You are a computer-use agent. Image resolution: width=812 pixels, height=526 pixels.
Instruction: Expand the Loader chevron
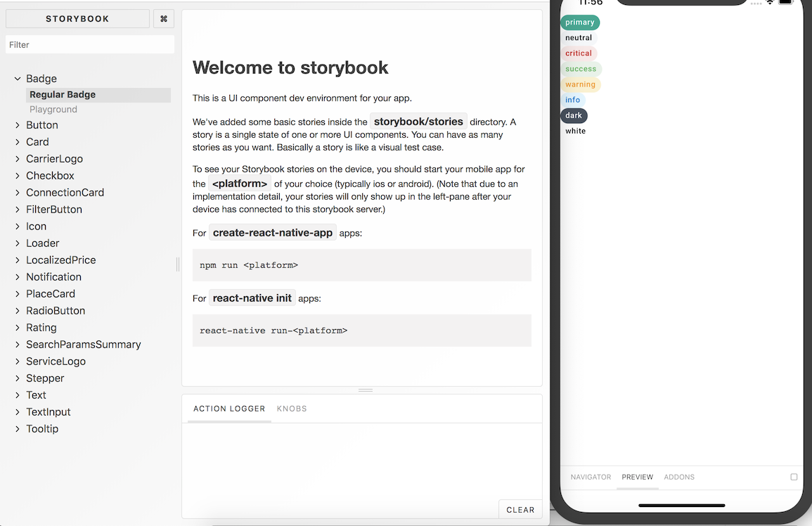(x=18, y=243)
